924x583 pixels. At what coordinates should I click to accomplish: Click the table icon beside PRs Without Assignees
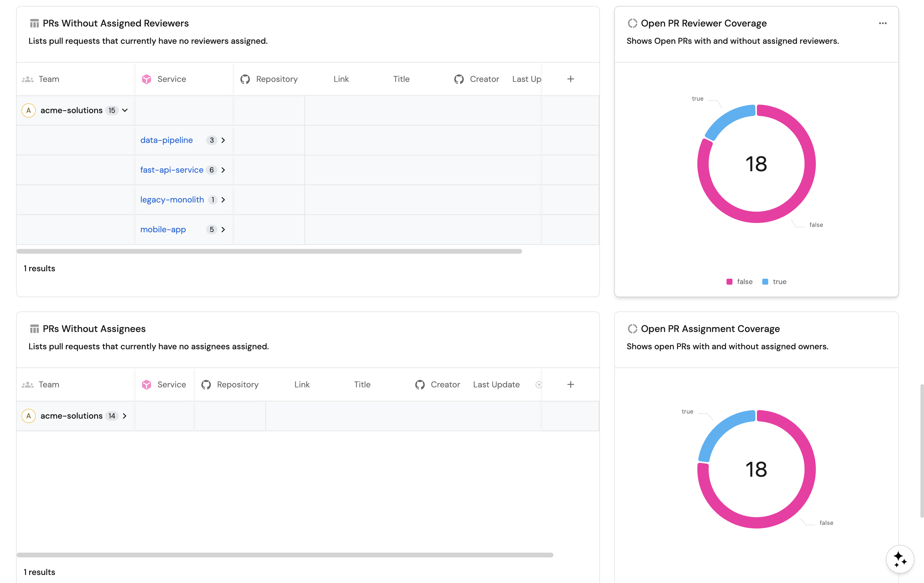tap(34, 329)
